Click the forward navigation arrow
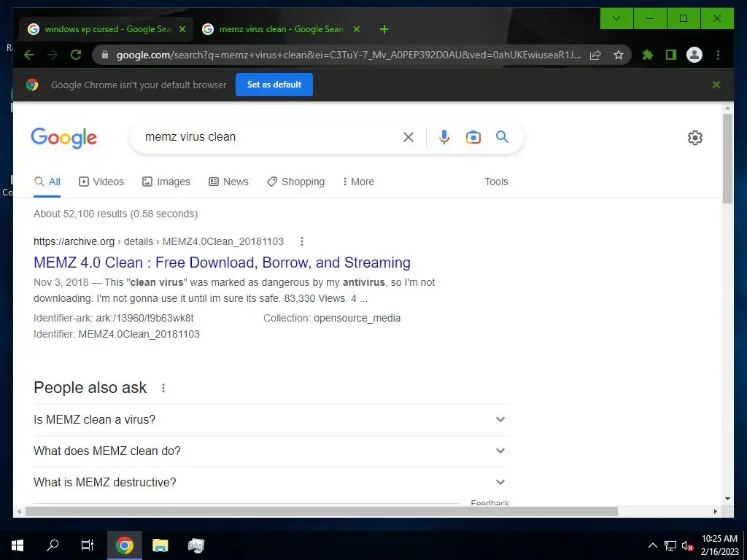Screen dimensions: 747x560 coord(53,55)
